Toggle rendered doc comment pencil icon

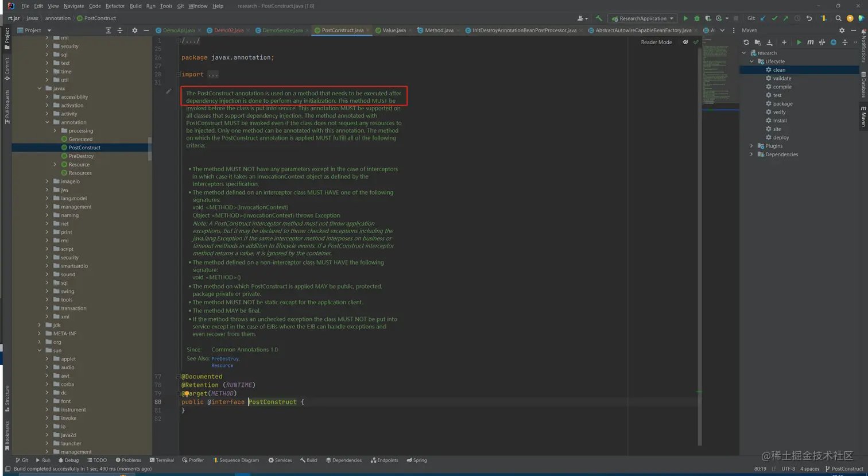pos(168,91)
